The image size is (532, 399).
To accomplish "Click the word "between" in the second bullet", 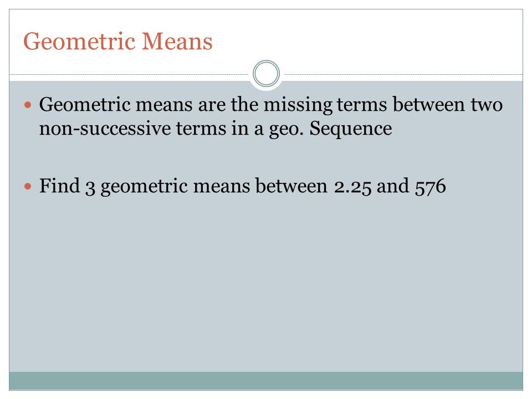I will tap(291, 186).
